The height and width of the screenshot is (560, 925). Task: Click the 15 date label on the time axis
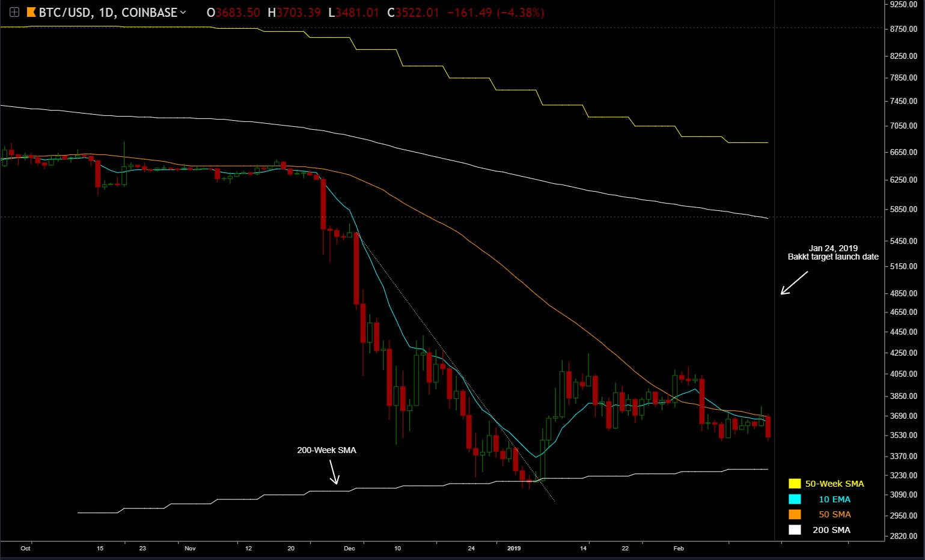tap(100, 548)
